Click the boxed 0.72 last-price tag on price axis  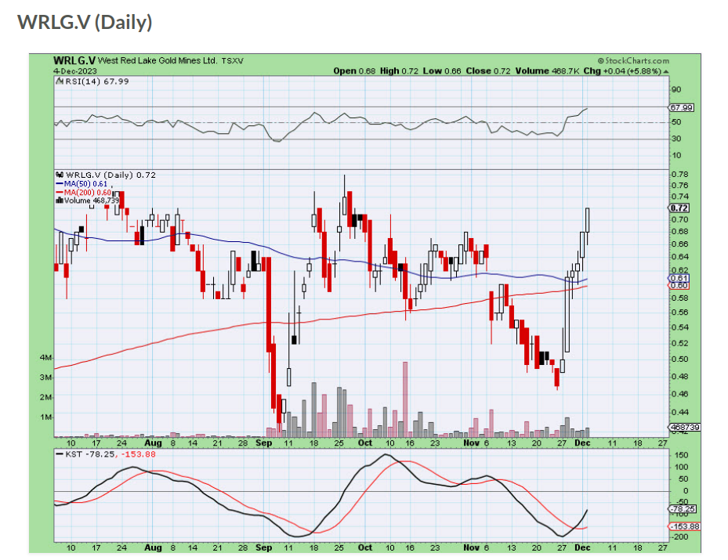[679, 208]
